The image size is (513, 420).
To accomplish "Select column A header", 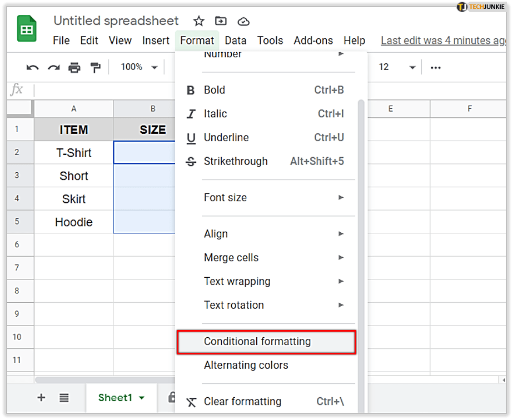I will tap(73, 109).
